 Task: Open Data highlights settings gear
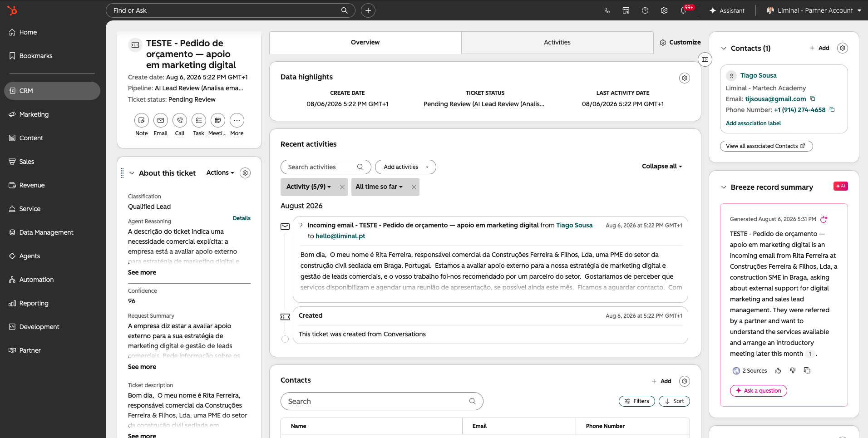click(x=685, y=78)
